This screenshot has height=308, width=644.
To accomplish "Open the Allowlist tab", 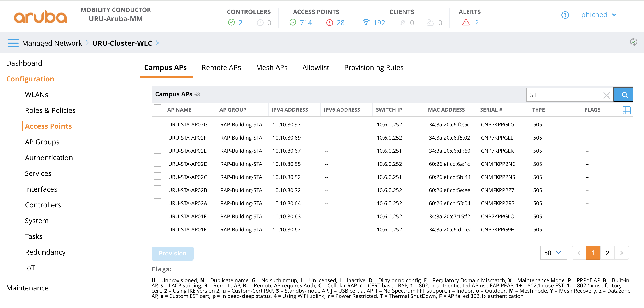I will (316, 68).
